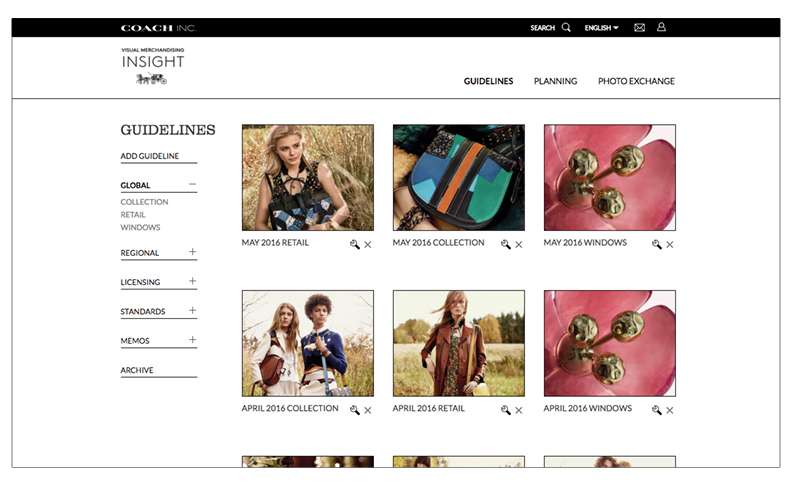Click the Add Guideline link
Screen dimensions: 792x486
click(150, 156)
